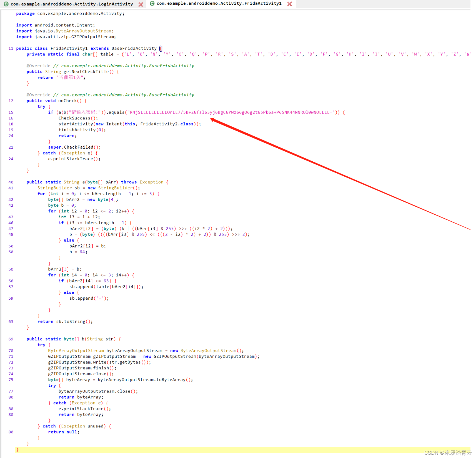Click the class icon on the FridaActivity1 tab
The width and height of the screenshot is (476, 458).
152,3
